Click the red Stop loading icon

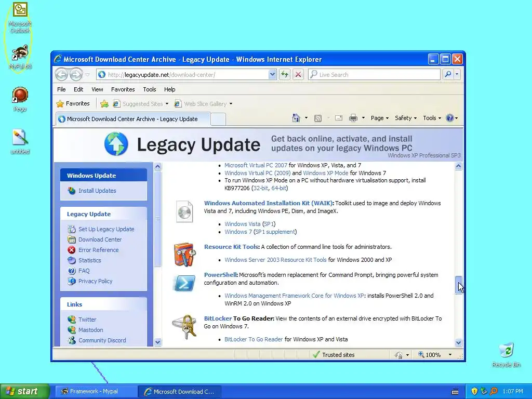point(298,74)
